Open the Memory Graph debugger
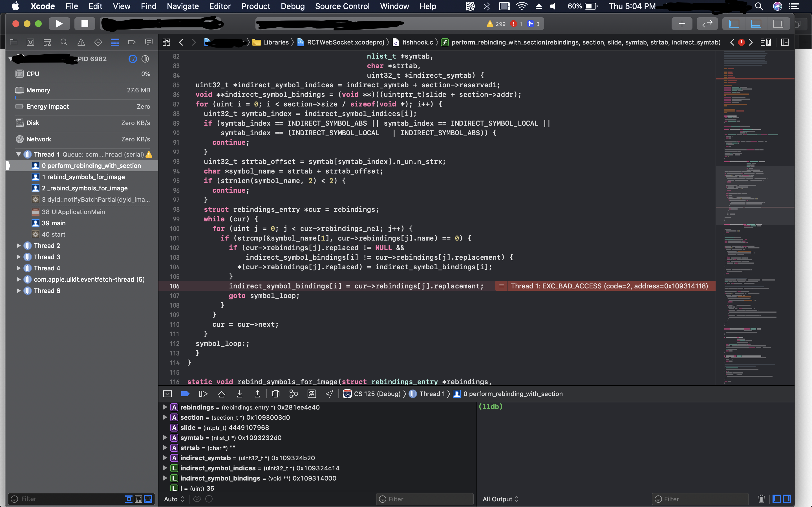This screenshot has height=507, width=812. tap(294, 394)
